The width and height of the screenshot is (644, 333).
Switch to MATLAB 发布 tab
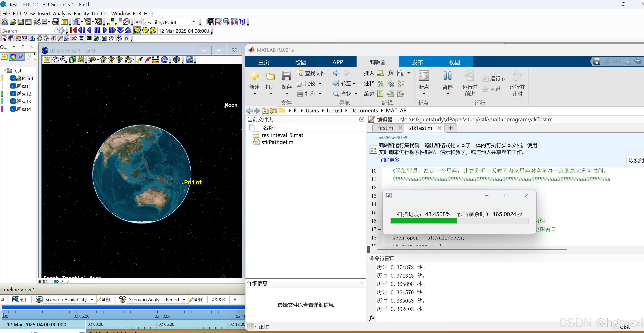[417, 62]
